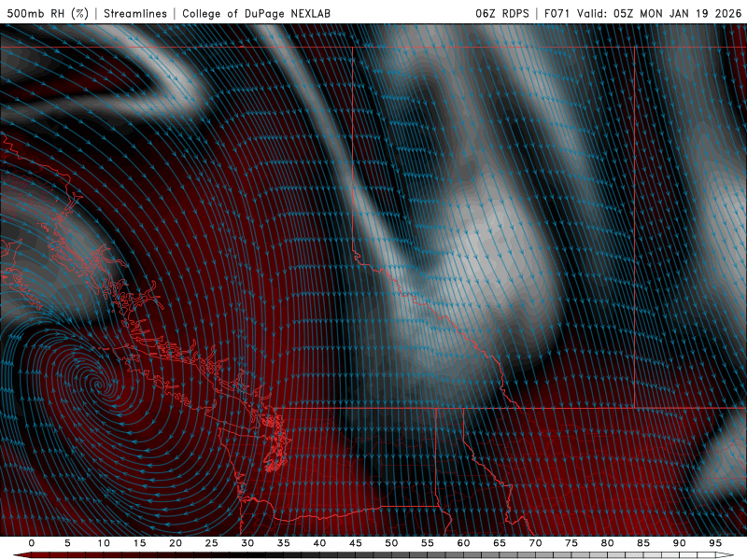Click 'Valid: 05Z MON JAN 19 2026' text
The image size is (747, 560).
[659, 13]
